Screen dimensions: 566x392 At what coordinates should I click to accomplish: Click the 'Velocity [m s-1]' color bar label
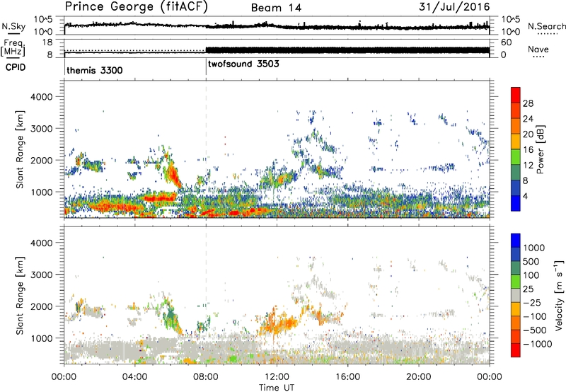pyautogui.click(x=559, y=295)
